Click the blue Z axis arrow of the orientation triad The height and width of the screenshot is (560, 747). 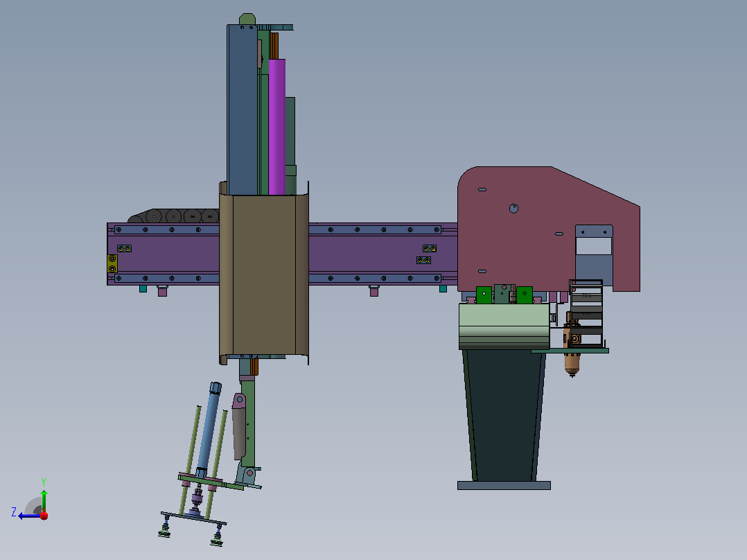28,516
